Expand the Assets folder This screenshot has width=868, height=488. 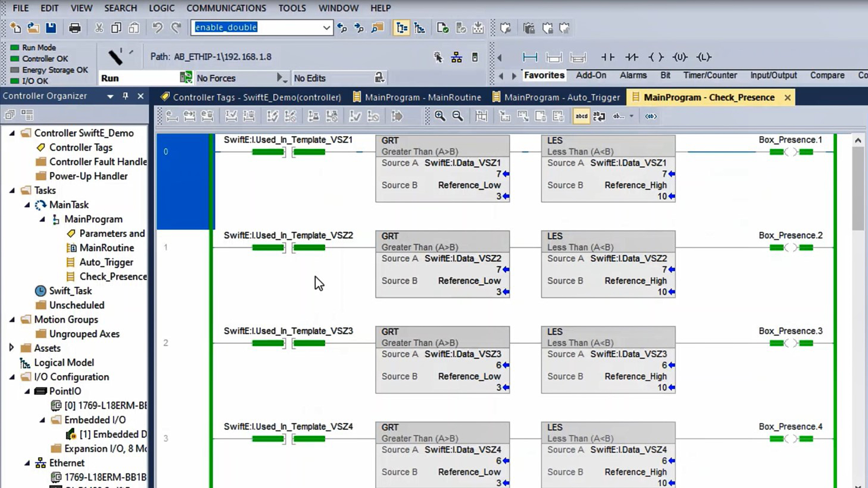click(x=12, y=348)
